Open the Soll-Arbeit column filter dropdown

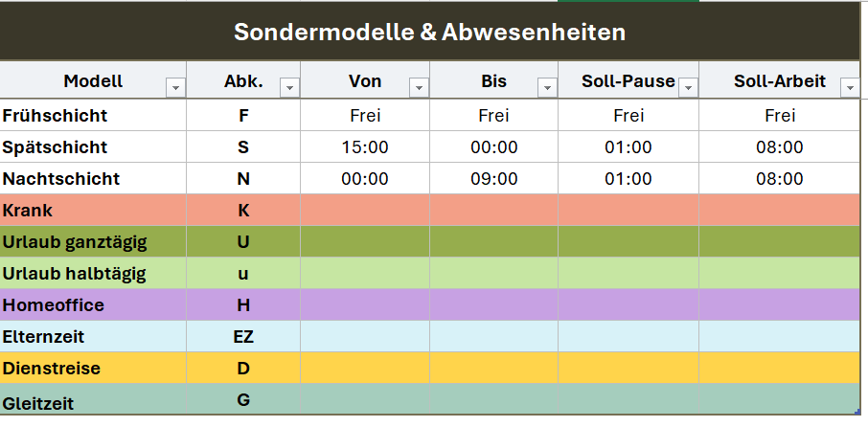849,87
